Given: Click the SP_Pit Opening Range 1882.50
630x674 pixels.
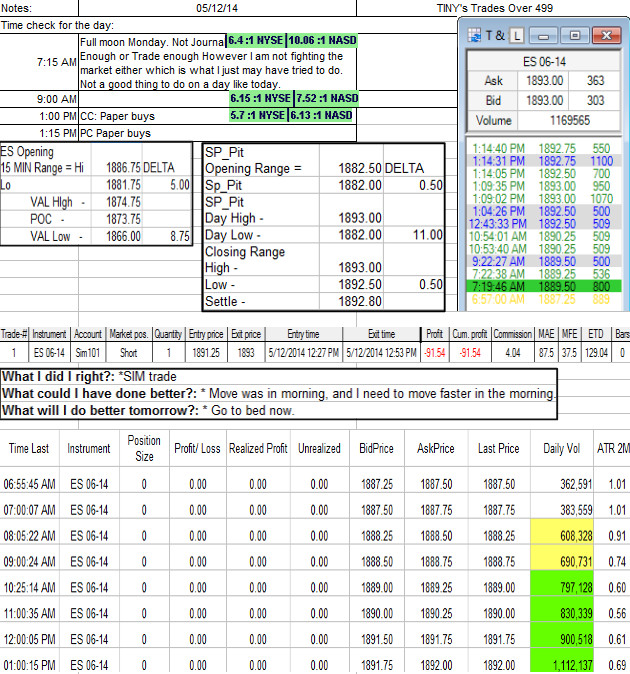Looking at the screenshot, I should [360, 168].
